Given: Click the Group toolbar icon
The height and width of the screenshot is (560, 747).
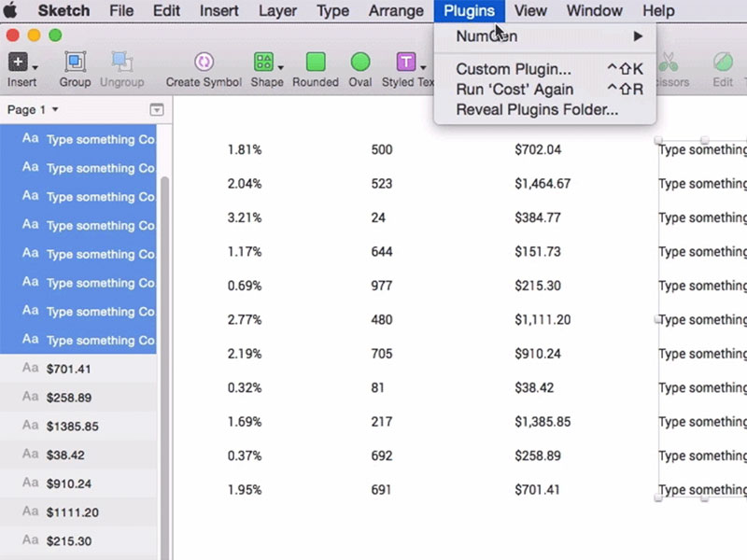Looking at the screenshot, I should 75,62.
